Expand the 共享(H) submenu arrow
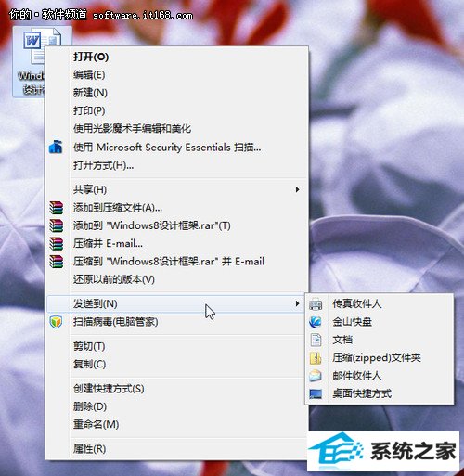Screen dimensions: 464x476 point(297,189)
